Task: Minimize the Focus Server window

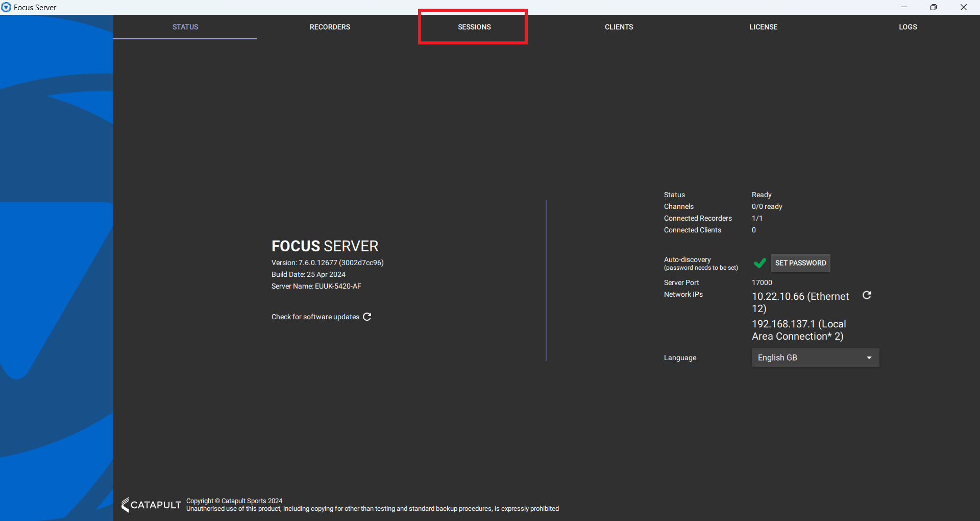Action: [x=904, y=7]
